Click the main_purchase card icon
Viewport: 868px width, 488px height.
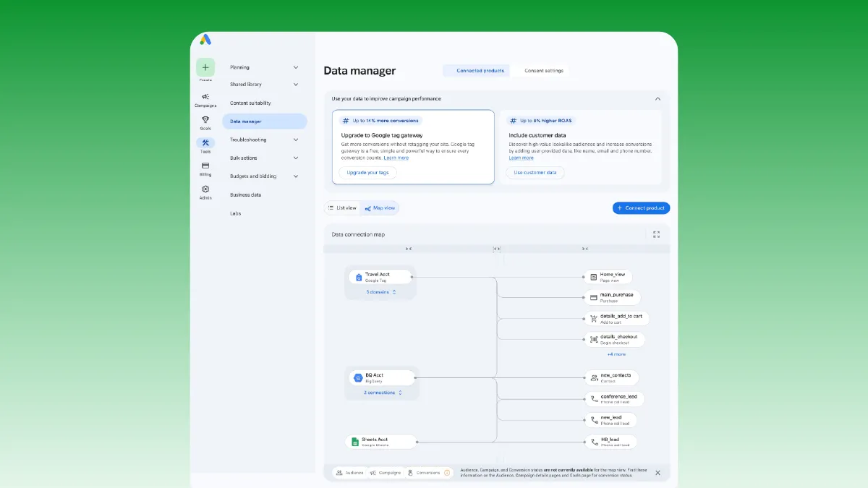(x=593, y=297)
